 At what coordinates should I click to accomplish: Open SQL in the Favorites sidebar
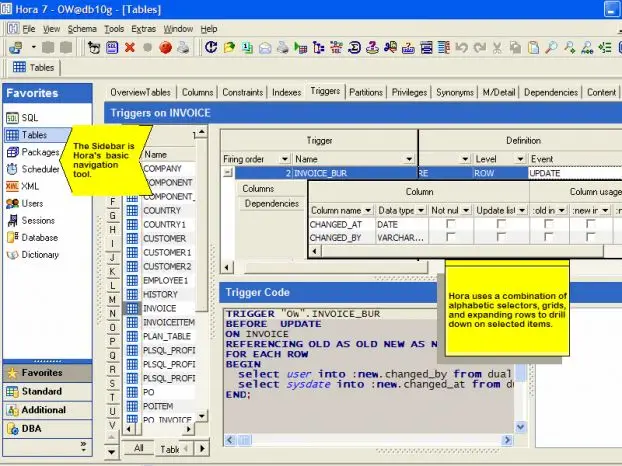(23, 118)
